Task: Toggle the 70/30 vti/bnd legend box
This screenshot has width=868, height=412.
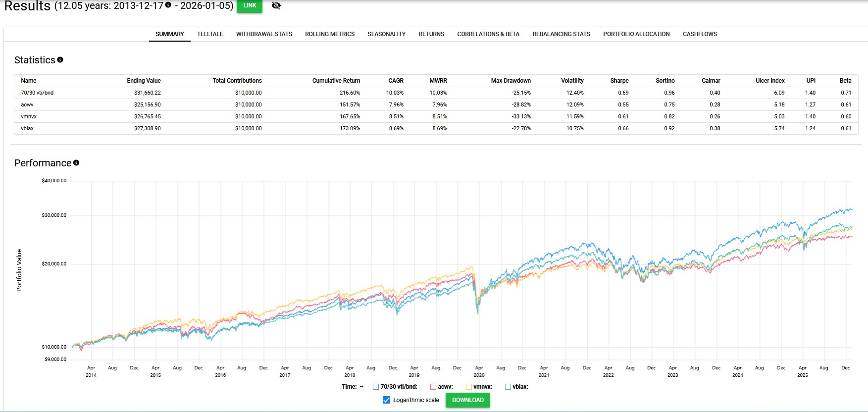Action: (376, 387)
